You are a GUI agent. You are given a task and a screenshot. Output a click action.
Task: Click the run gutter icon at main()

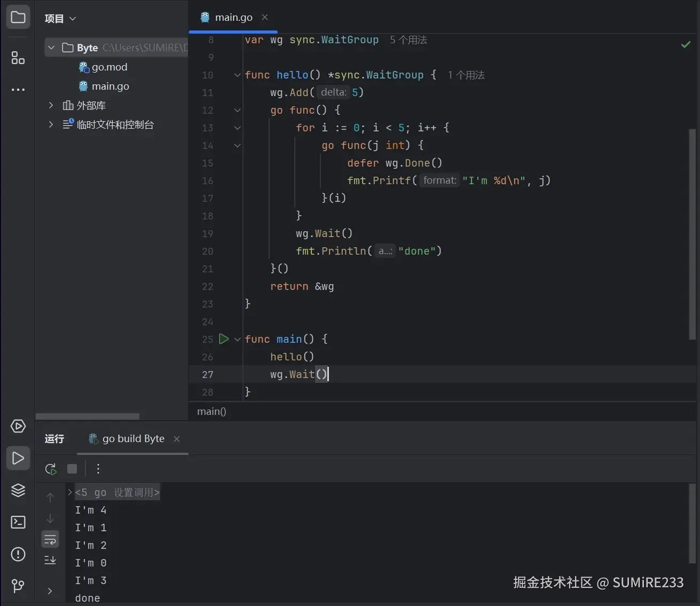pyautogui.click(x=224, y=339)
